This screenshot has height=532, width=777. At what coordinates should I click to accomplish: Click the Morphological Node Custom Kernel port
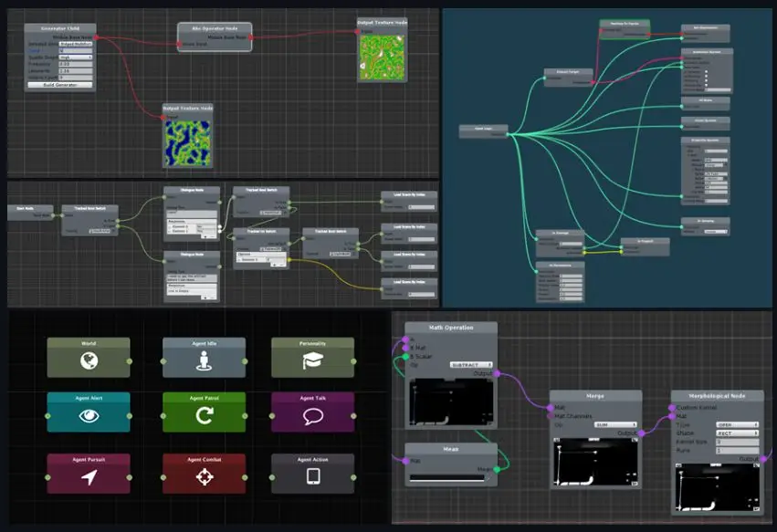tap(672, 408)
